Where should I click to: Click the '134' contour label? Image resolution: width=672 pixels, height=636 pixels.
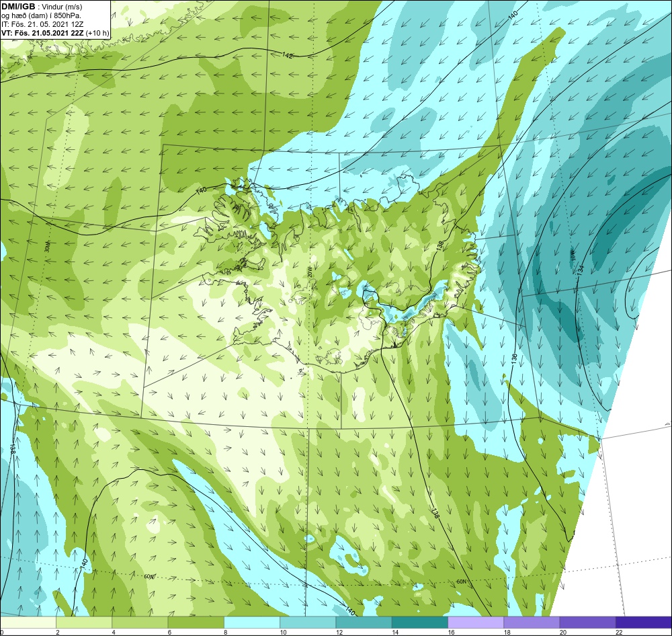tap(581, 270)
